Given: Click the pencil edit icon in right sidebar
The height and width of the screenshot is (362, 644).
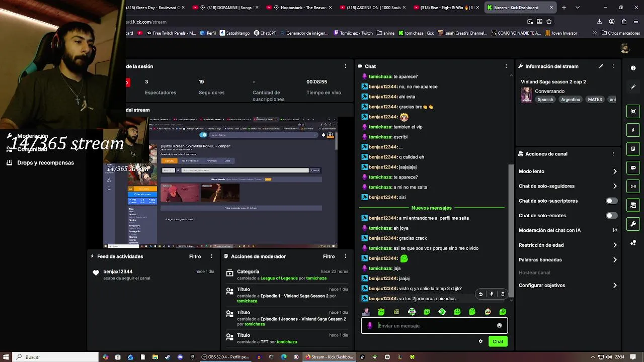Looking at the screenshot, I should [633, 86].
